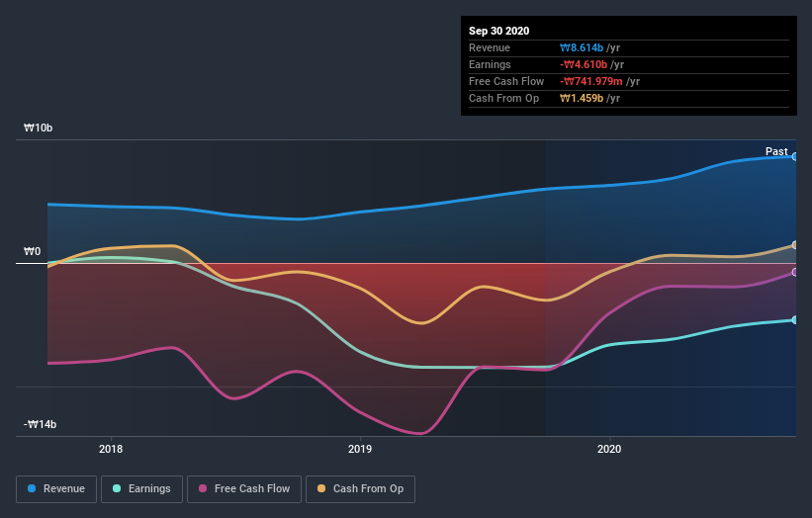Viewport: 812px width, 518px height.
Task: Click the Free Cash Flow label in tooltip
Action: point(506,81)
